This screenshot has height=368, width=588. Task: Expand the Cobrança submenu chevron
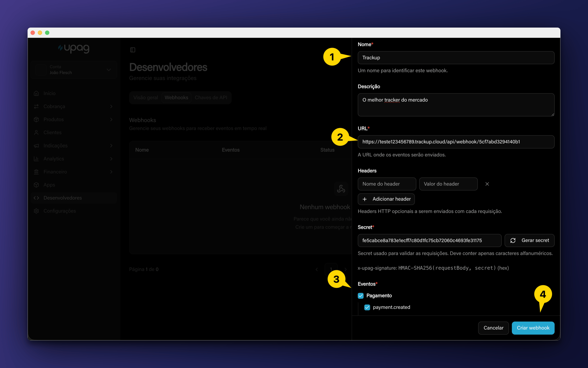pyautogui.click(x=111, y=106)
